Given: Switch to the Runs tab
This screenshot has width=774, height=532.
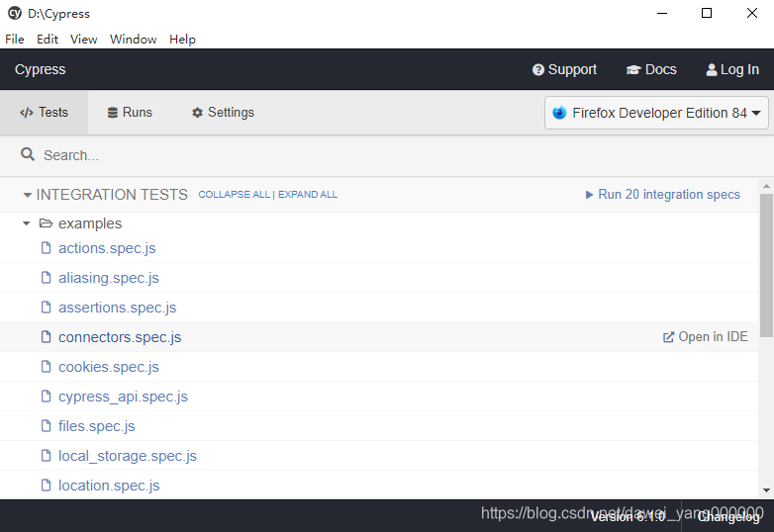Looking at the screenshot, I should 131,113.
